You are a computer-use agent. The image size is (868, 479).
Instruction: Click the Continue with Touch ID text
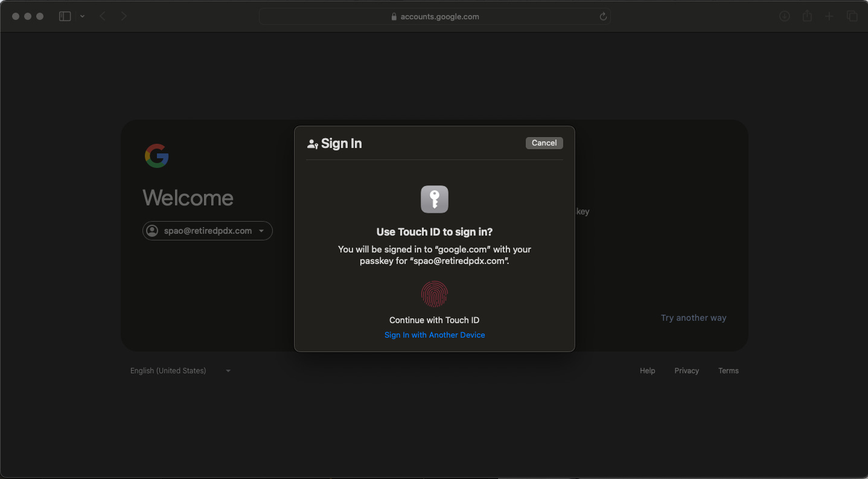pos(435,320)
